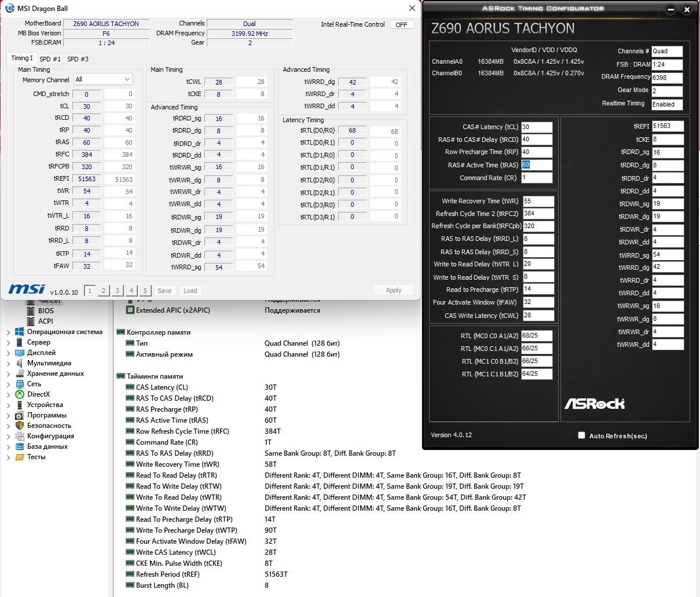Click the tREFI field in Dragon Ball
Viewport: 700px width, 597px height.
point(86,179)
